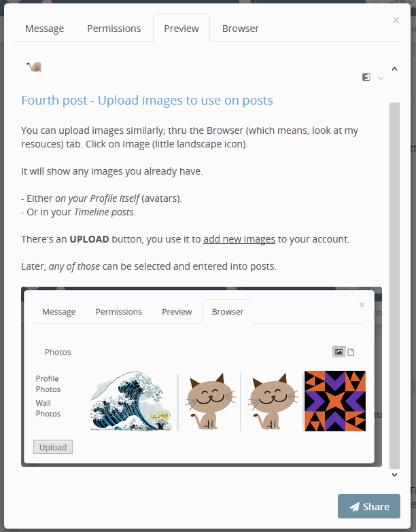Click the Share button
The width and height of the screenshot is (416, 532).
tap(369, 506)
